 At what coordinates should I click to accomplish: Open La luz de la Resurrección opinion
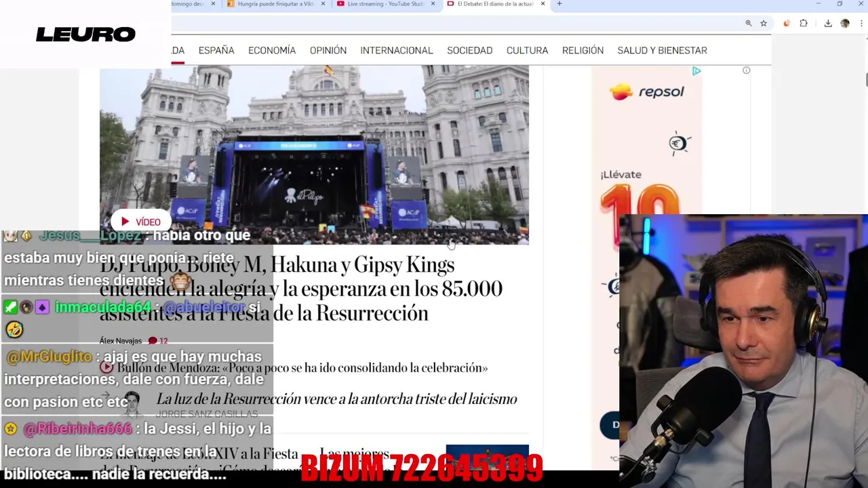pyautogui.click(x=336, y=399)
